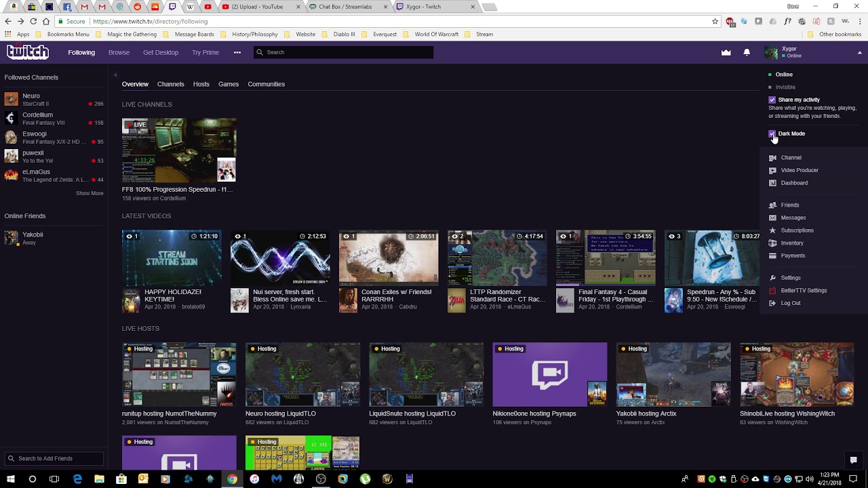Click Yakobii friend avatar

(11, 238)
